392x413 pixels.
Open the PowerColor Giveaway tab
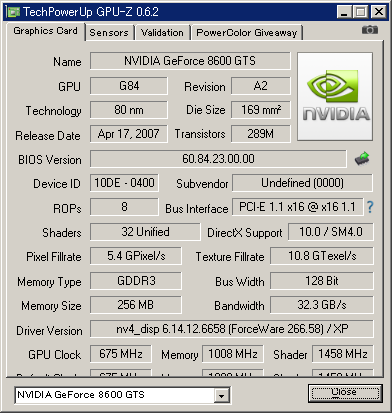[x=246, y=33]
